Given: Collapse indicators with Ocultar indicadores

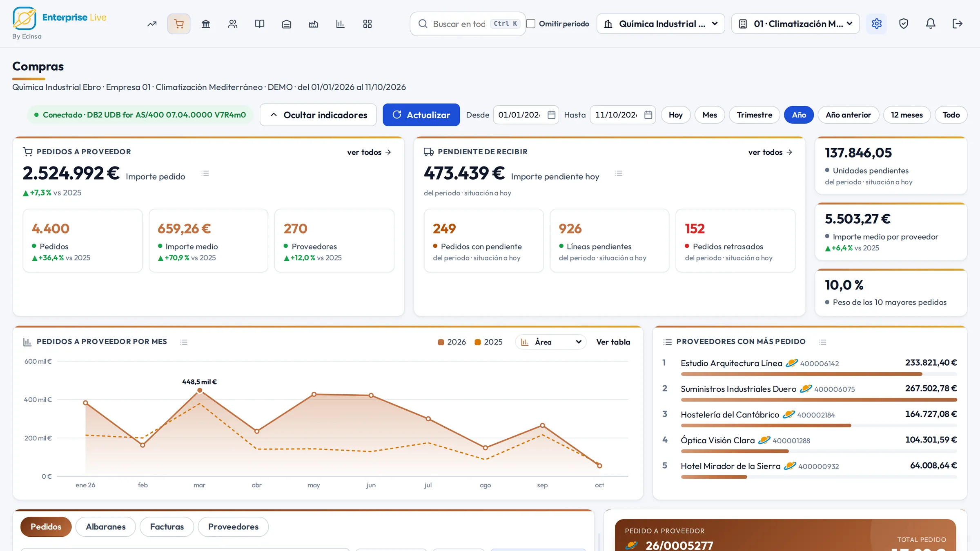Looking at the screenshot, I should point(318,115).
